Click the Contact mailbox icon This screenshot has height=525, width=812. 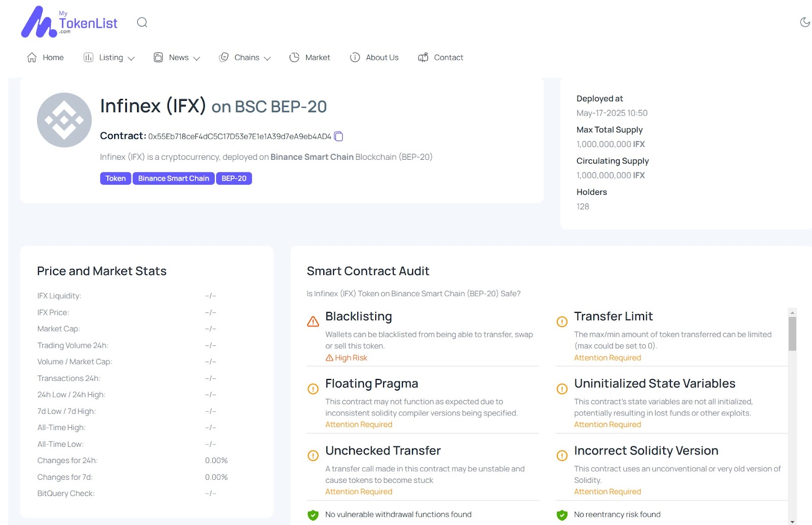tap(423, 57)
